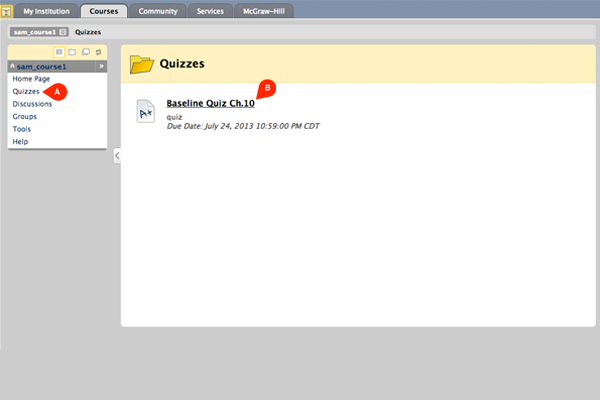Switch to the Community tab

pos(157,11)
